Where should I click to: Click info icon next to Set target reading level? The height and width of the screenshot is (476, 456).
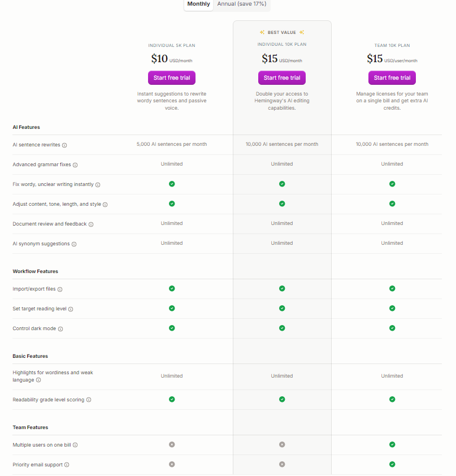point(71,309)
